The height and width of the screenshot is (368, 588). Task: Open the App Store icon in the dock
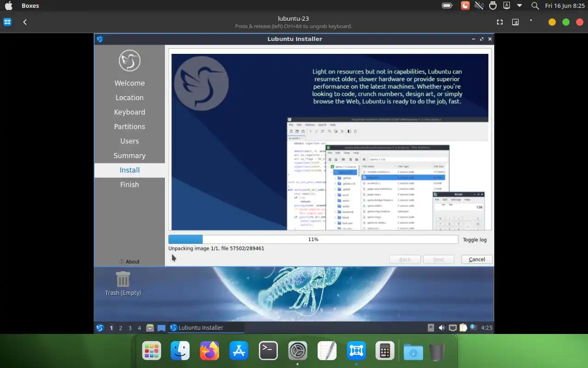click(x=239, y=351)
